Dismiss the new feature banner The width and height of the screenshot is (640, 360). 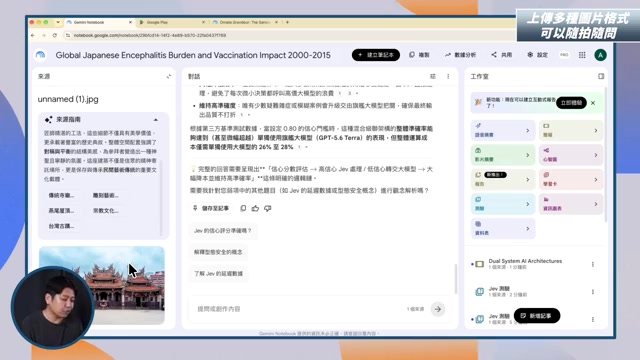(x=593, y=103)
